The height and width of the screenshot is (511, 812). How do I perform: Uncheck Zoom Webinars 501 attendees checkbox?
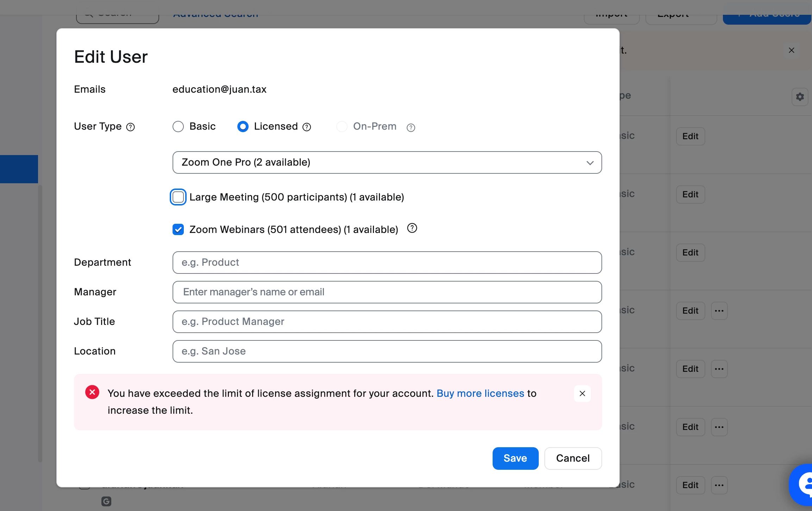[x=178, y=229]
